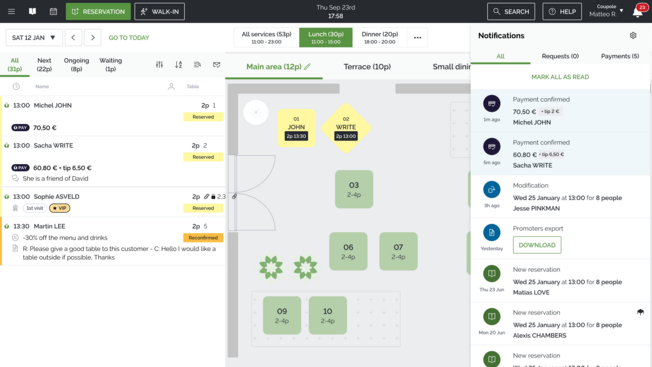Click MARK ALL AS READ
652x367 pixels.
560,77
